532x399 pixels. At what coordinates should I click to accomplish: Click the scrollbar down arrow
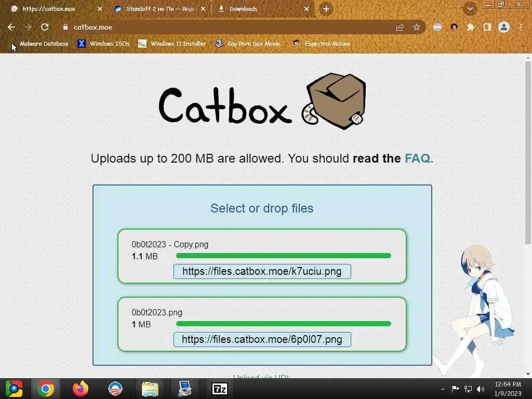click(528, 374)
